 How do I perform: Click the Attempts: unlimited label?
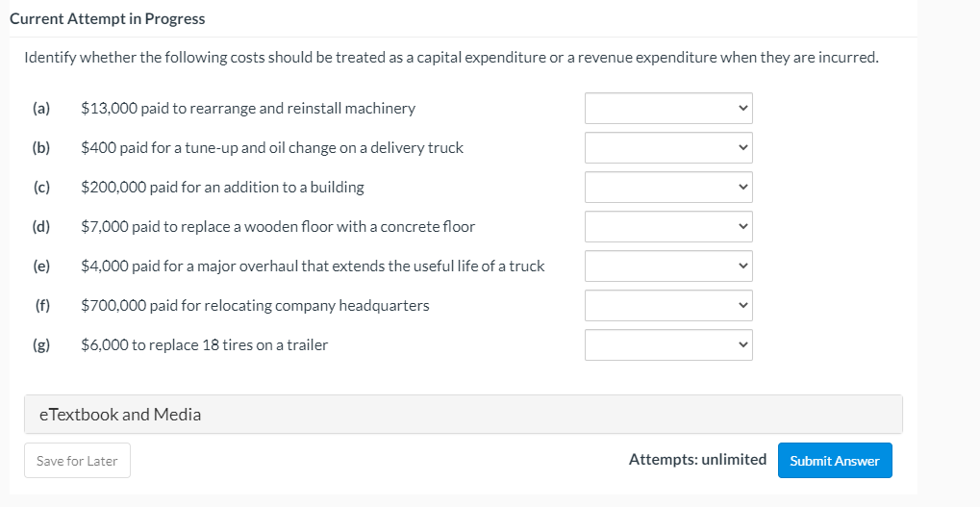pyautogui.click(x=697, y=460)
